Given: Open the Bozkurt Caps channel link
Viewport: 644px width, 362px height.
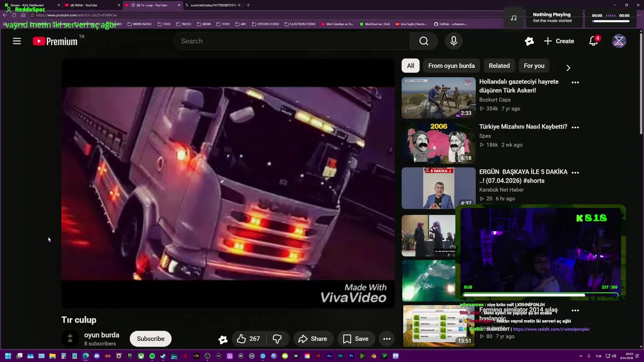Looking at the screenshot, I should (x=495, y=100).
